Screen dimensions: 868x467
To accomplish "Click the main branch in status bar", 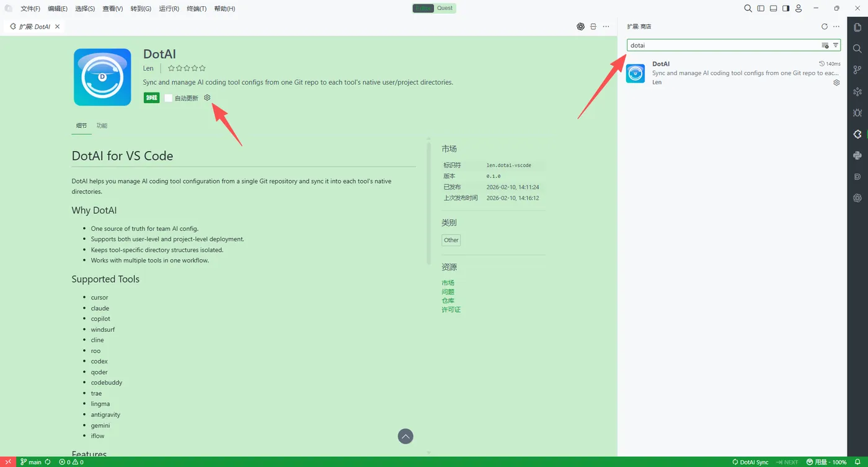I will tap(31, 462).
